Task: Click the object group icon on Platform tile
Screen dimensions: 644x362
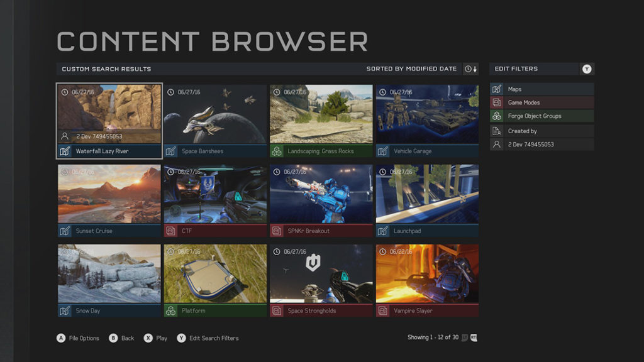Action: [171, 310]
